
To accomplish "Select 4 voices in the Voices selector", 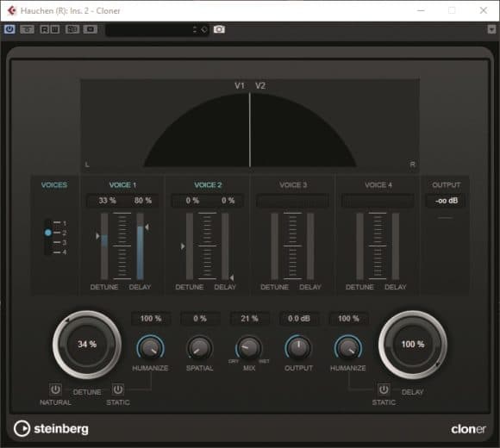I will click(59, 252).
